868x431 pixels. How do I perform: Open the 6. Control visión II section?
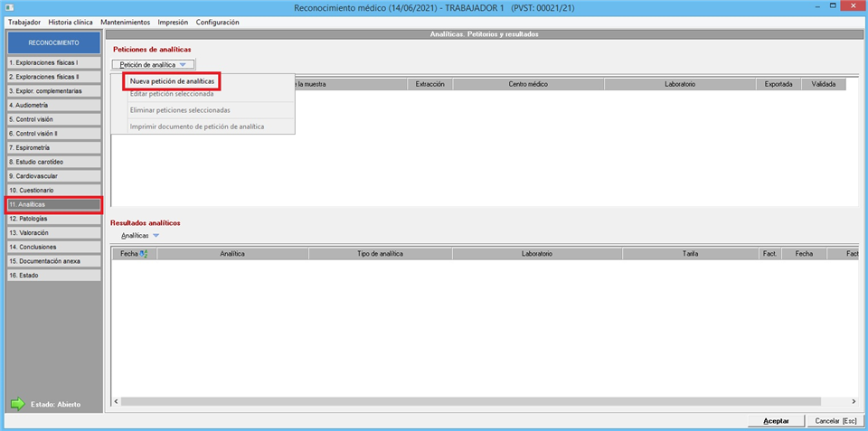point(53,134)
